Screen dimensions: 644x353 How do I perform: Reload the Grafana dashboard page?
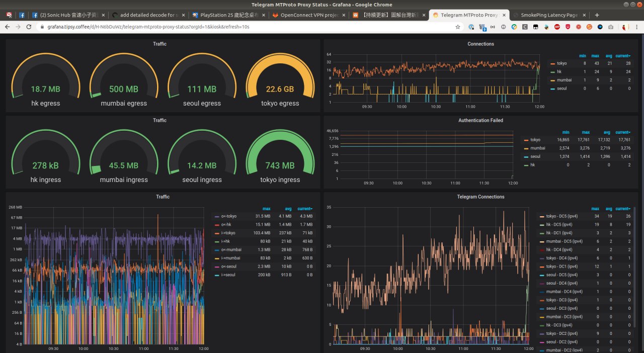tap(29, 27)
